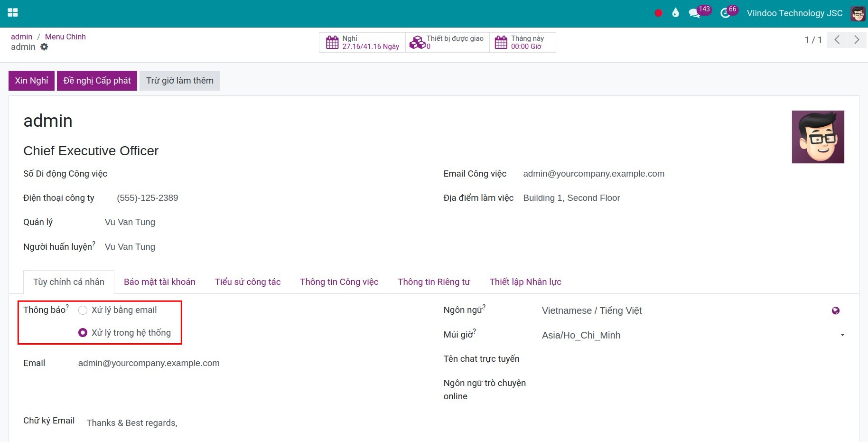Viewport: 868px width, 442px height.
Task: Switch to Tùy chỉnh cá nhân tab
Action: coord(69,282)
